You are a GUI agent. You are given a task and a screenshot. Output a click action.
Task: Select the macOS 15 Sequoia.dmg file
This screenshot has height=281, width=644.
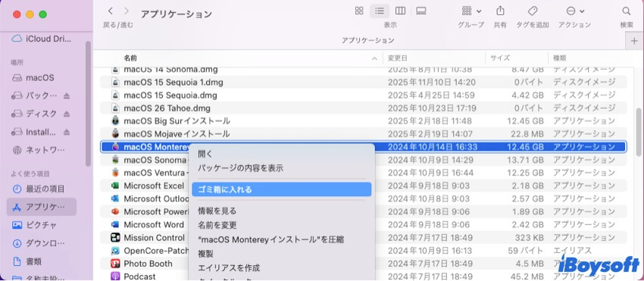click(x=364, y=95)
